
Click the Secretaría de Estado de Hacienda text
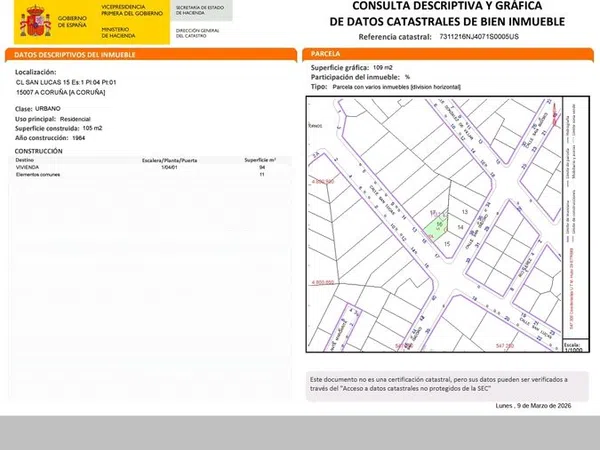click(200, 12)
